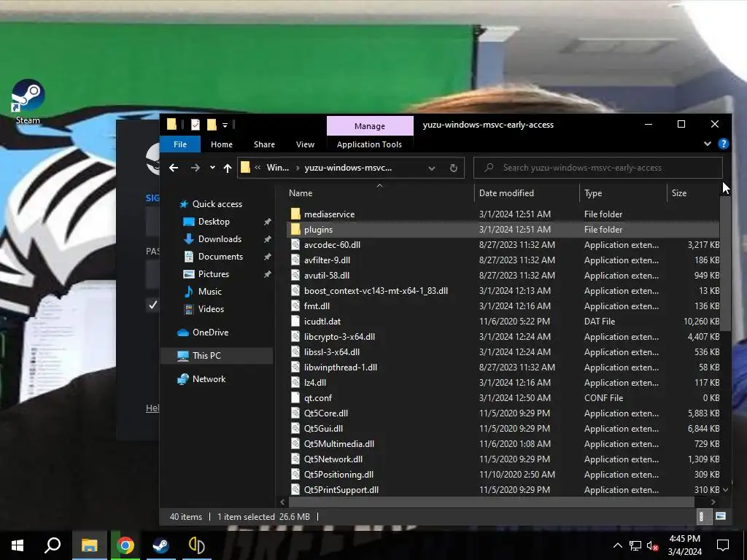This screenshot has width=747, height=560.
Task: Select Qt5Network.dll file
Action: click(333, 459)
